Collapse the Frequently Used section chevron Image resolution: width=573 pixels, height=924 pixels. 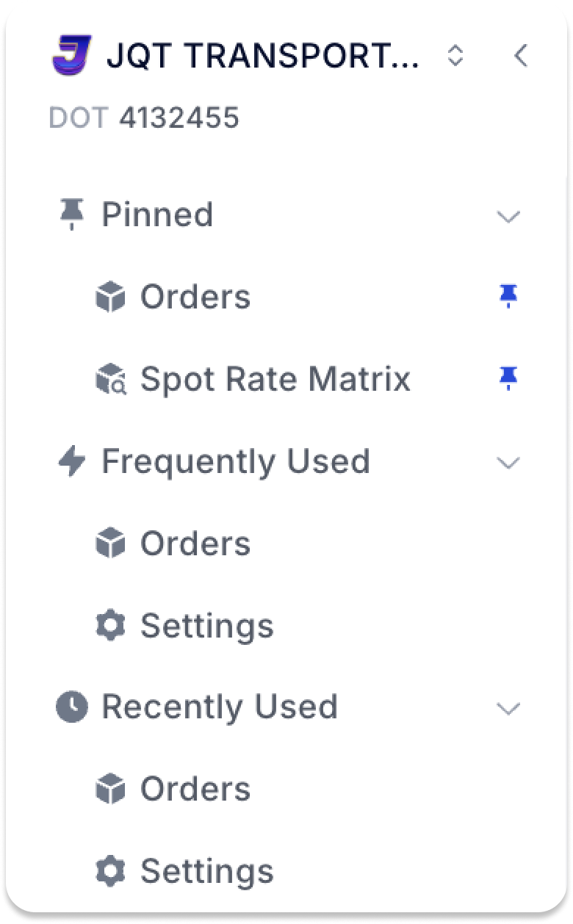pos(508,463)
